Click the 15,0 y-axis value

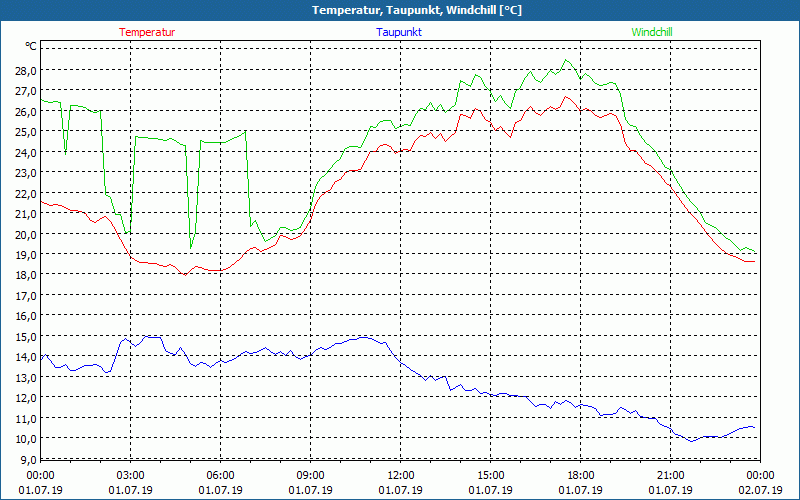[x=26, y=337]
